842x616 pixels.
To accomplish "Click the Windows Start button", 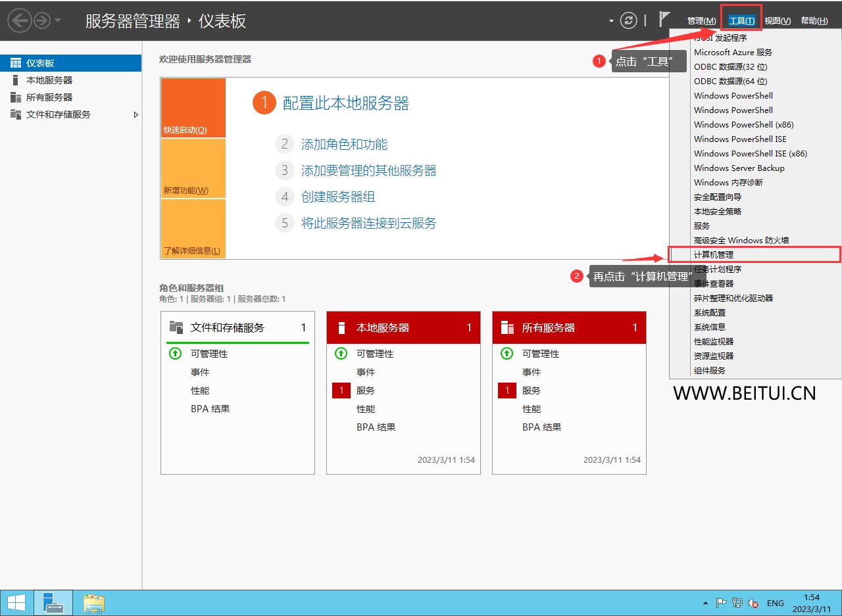I will (16, 602).
